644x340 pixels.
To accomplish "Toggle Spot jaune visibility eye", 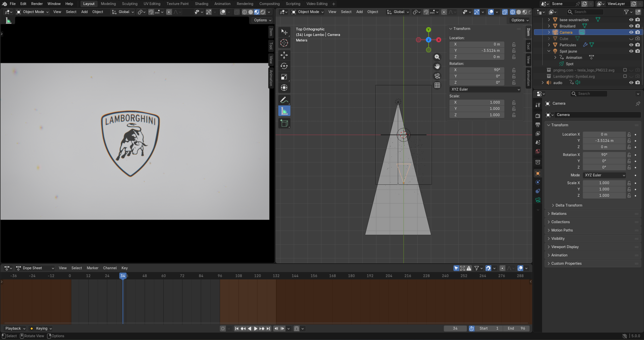I will coord(631,51).
